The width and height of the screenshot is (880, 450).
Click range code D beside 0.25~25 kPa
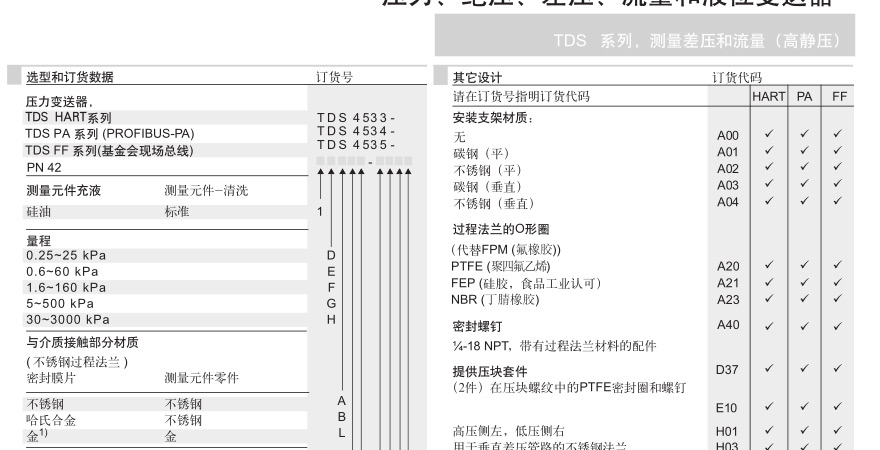(x=331, y=255)
